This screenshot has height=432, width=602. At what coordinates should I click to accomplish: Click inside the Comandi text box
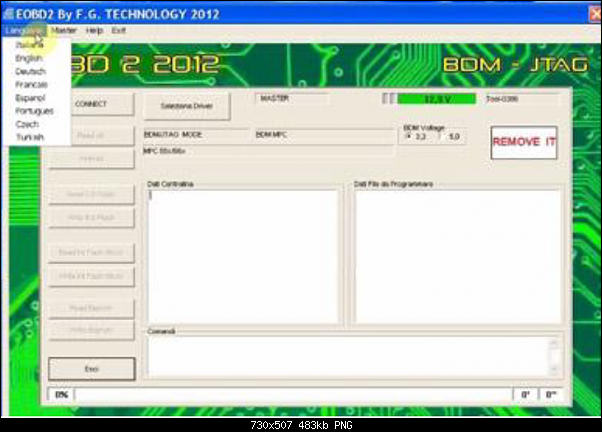click(x=349, y=357)
